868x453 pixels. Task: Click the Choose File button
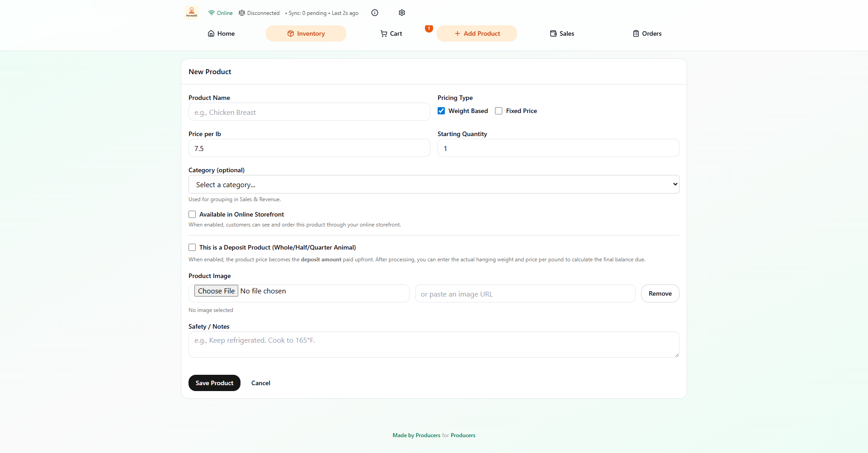coord(216,291)
